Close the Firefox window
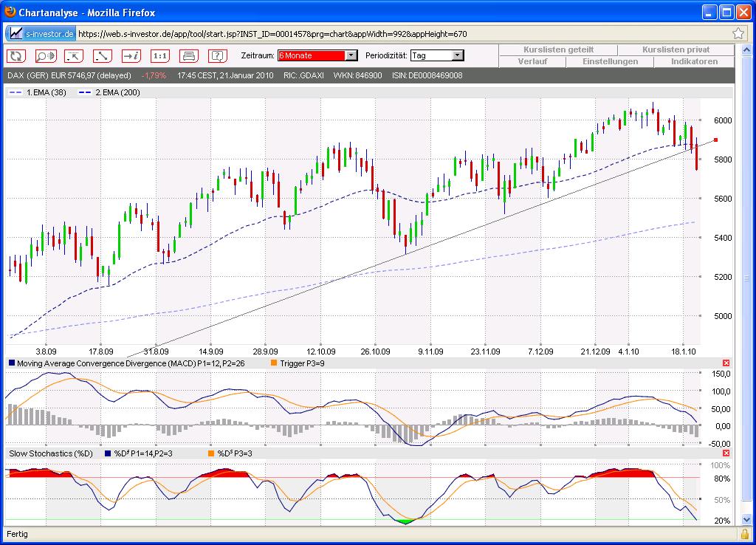 [744, 12]
